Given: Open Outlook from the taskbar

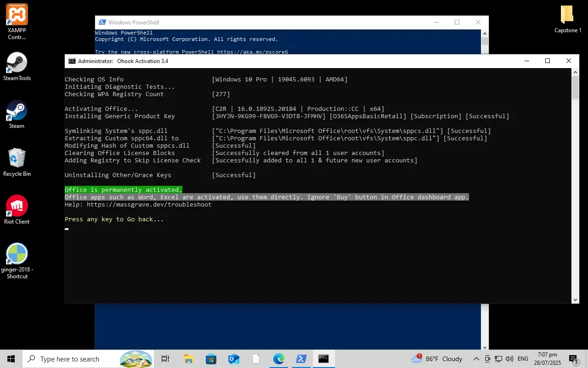Looking at the screenshot, I should (x=233, y=359).
